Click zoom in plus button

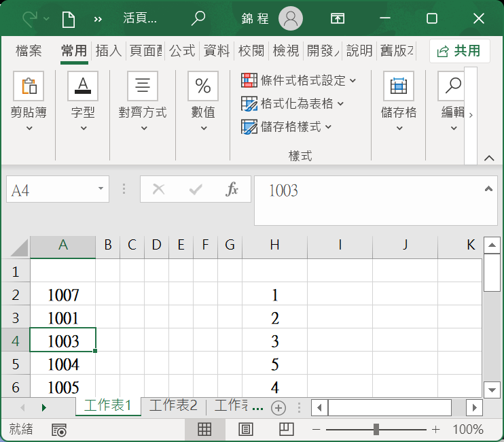pos(436,430)
